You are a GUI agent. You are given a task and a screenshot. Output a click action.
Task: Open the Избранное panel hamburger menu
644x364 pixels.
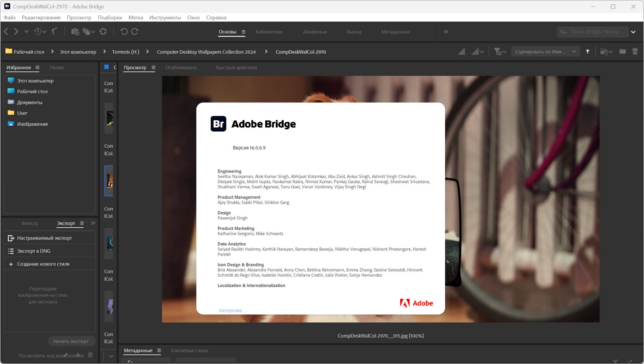point(37,67)
